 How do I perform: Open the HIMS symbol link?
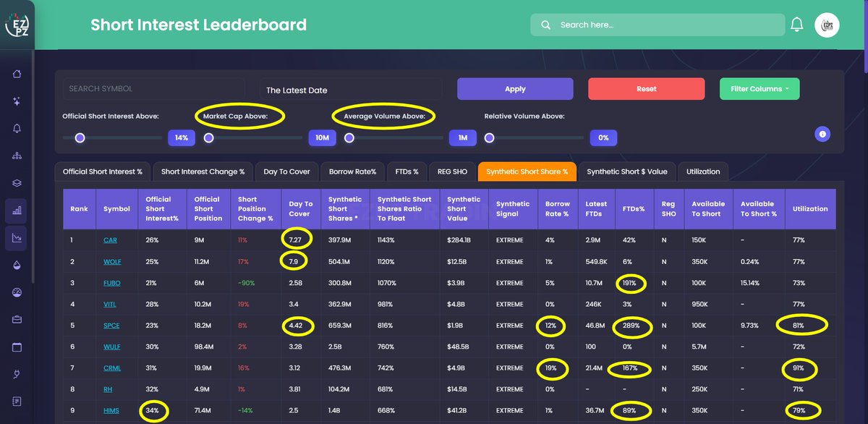pos(111,411)
